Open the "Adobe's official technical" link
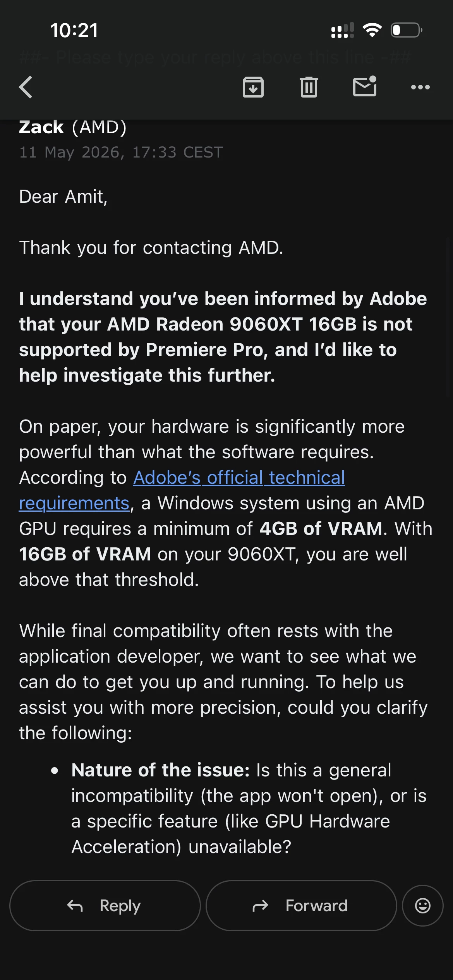The height and width of the screenshot is (980, 453). [x=239, y=478]
